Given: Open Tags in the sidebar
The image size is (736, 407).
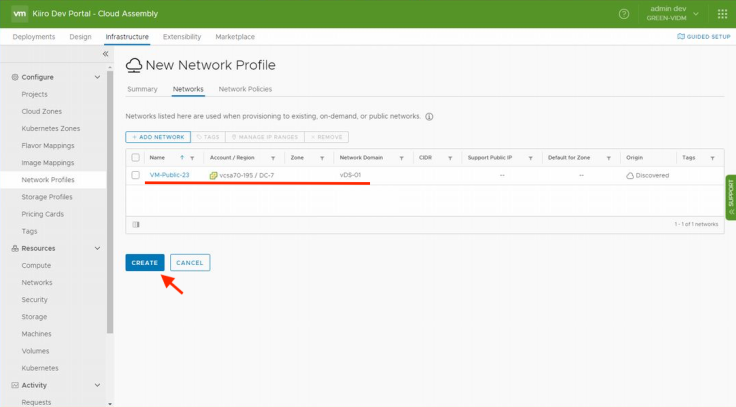Looking at the screenshot, I should 29,231.
